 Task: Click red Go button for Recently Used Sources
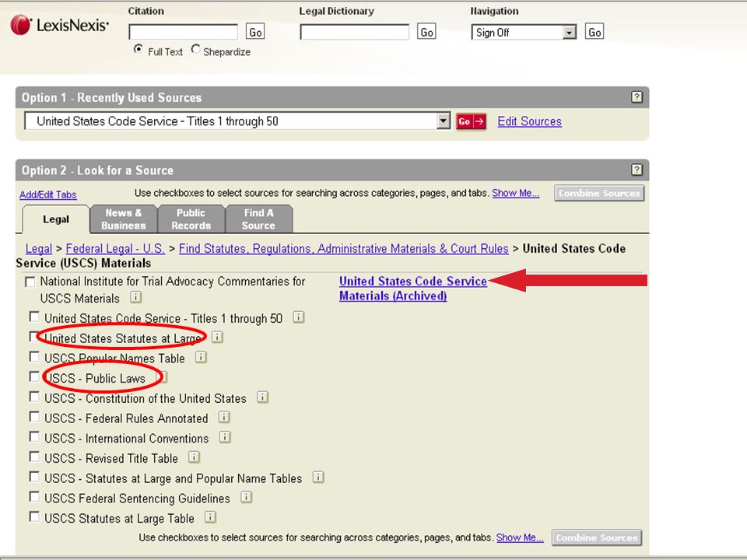(x=471, y=121)
